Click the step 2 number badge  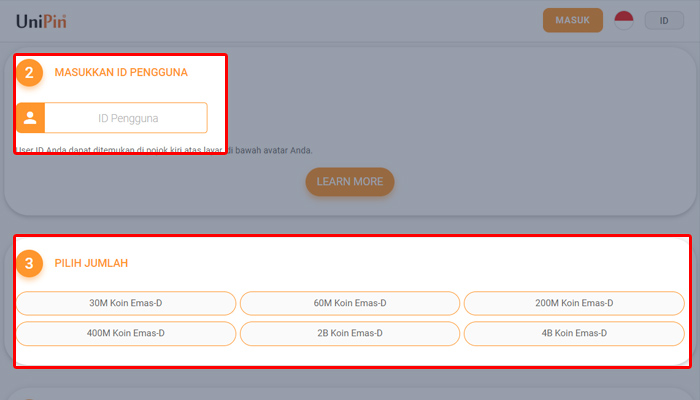pos(30,72)
